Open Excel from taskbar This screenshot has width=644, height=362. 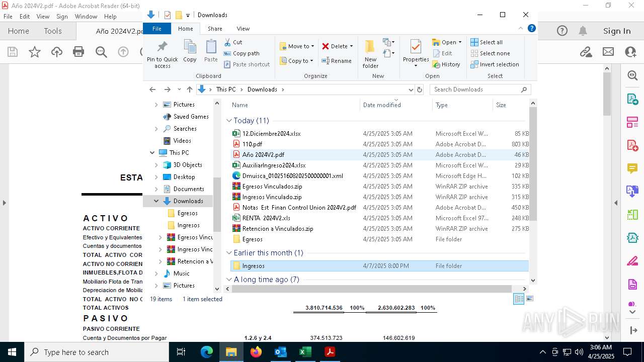[305, 352]
